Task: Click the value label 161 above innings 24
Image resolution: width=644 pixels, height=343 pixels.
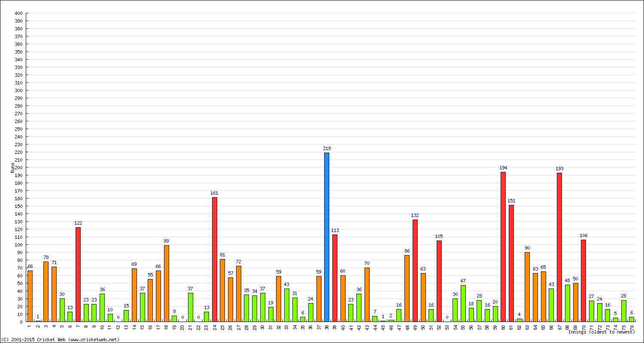Action: tap(215, 193)
